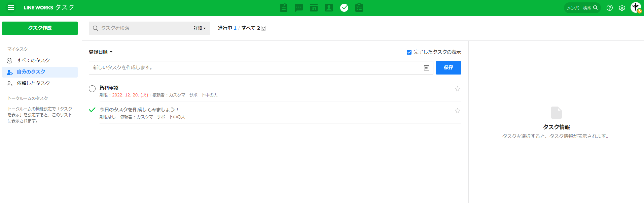The image size is (644, 203).
Task: Uncheck the completed 今日のタスク checkmark
Action: 92,110
